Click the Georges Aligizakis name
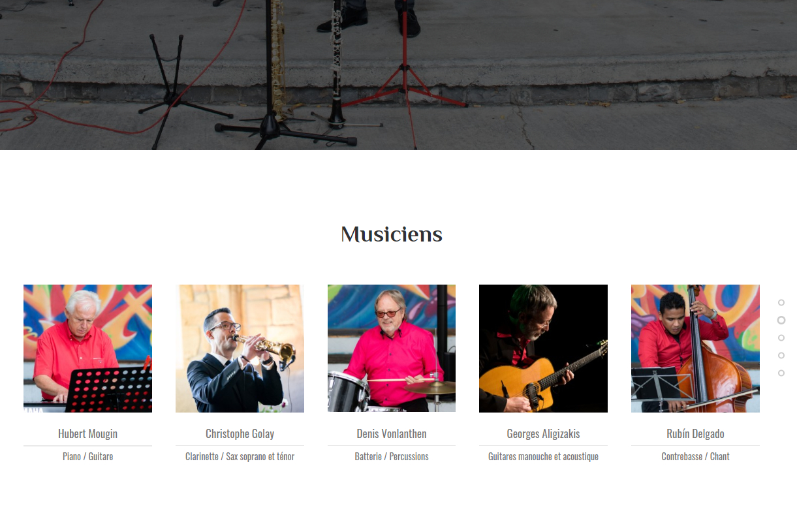 click(543, 433)
